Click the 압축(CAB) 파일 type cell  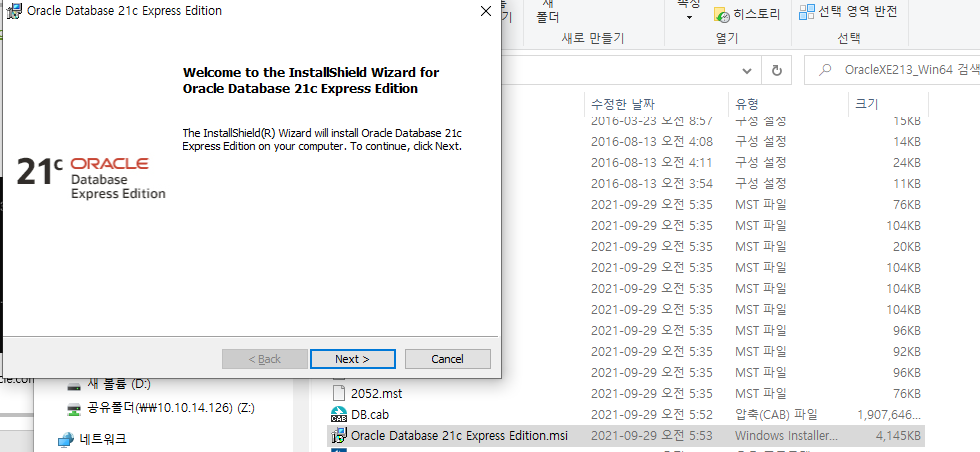[x=776, y=414]
